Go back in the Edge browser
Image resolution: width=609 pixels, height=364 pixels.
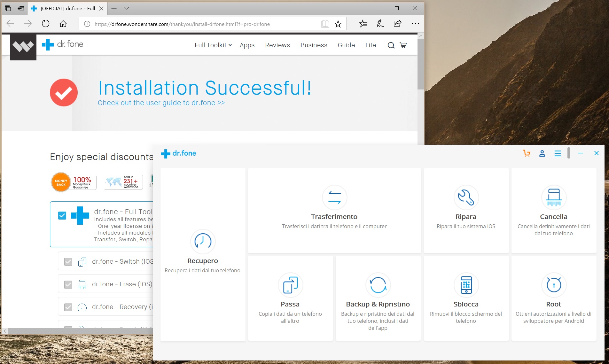click(x=11, y=24)
